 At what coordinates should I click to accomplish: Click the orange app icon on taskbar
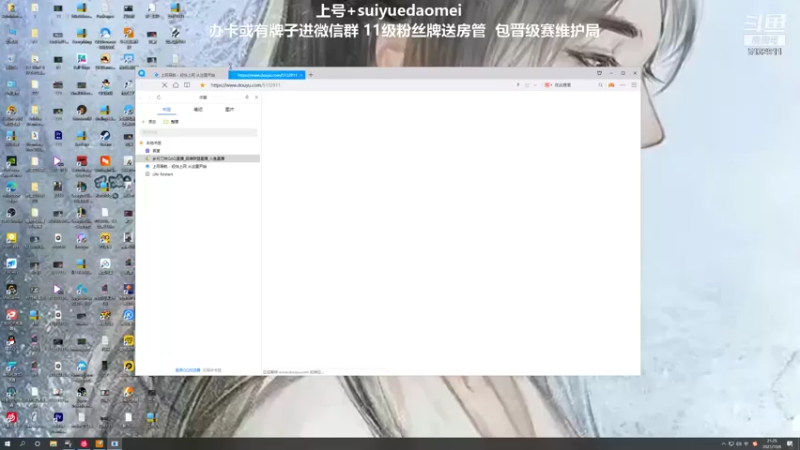tap(99, 444)
